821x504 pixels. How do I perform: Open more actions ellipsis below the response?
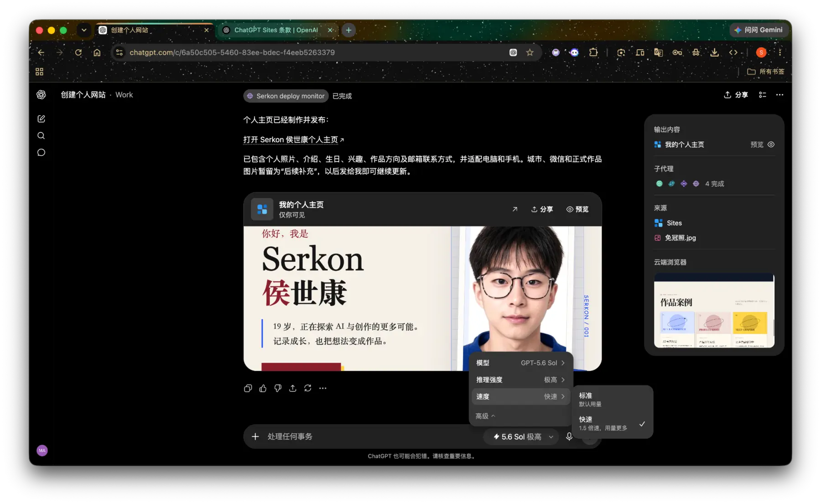pos(323,388)
